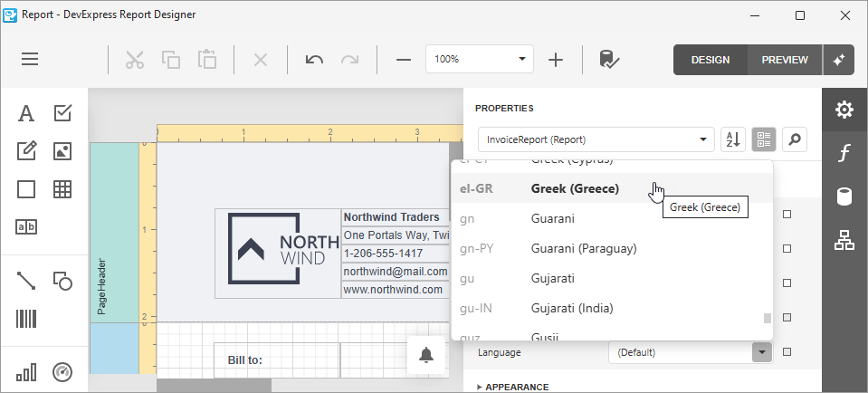
Task: Zoom in with the plus button
Action: click(555, 59)
